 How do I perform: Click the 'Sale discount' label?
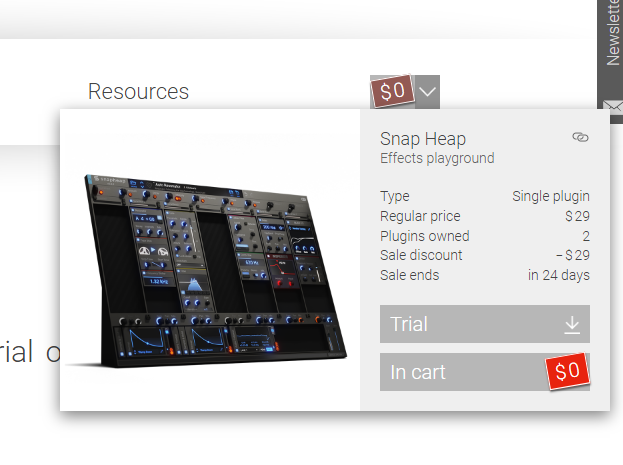coord(421,255)
